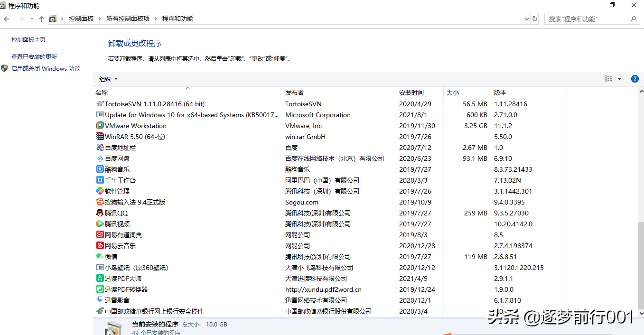Expand the address bar history dropdown
Viewport: 644px width, 335px height.
(x=526, y=19)
